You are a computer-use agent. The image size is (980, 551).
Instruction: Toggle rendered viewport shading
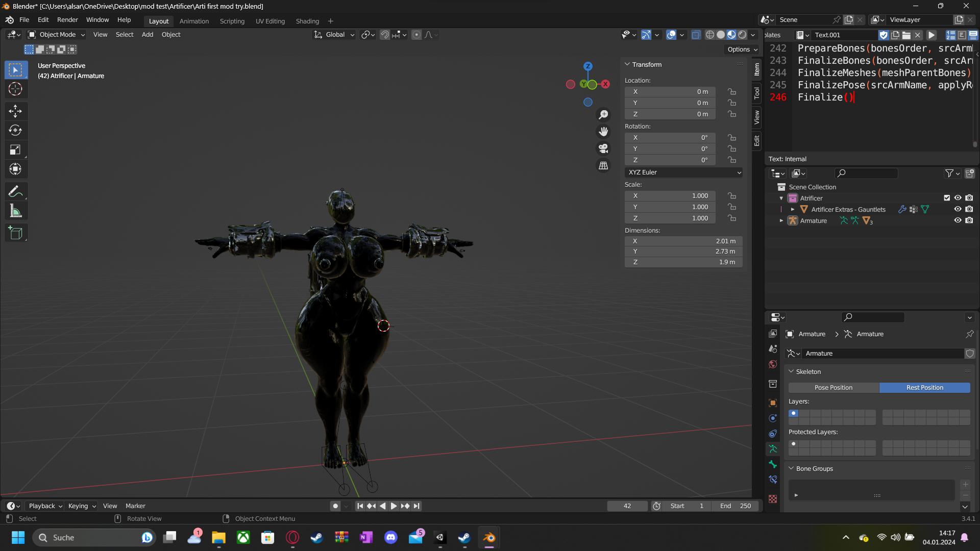pos(742,34)
